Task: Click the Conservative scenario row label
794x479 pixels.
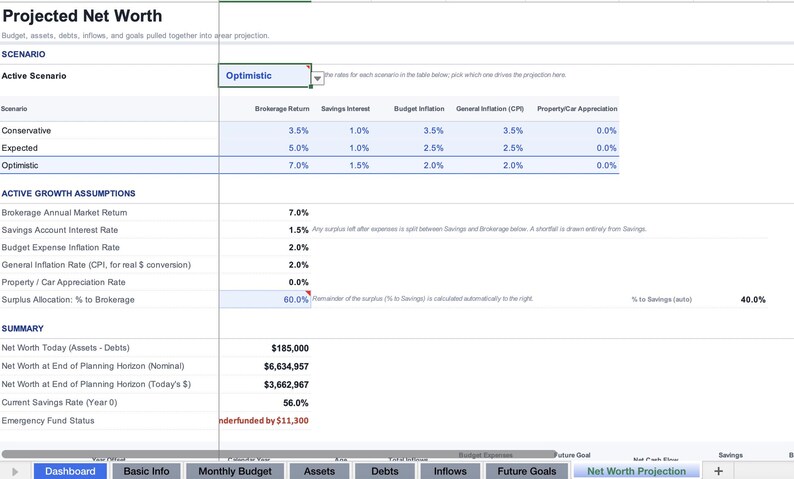Action: click(26, 131)
